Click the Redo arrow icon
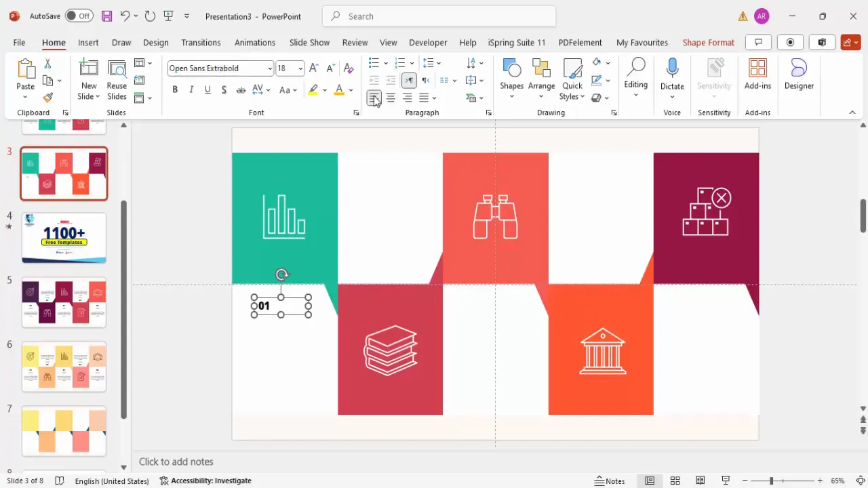The height and width of the screenshot is (488, 868). coord(150,16)
